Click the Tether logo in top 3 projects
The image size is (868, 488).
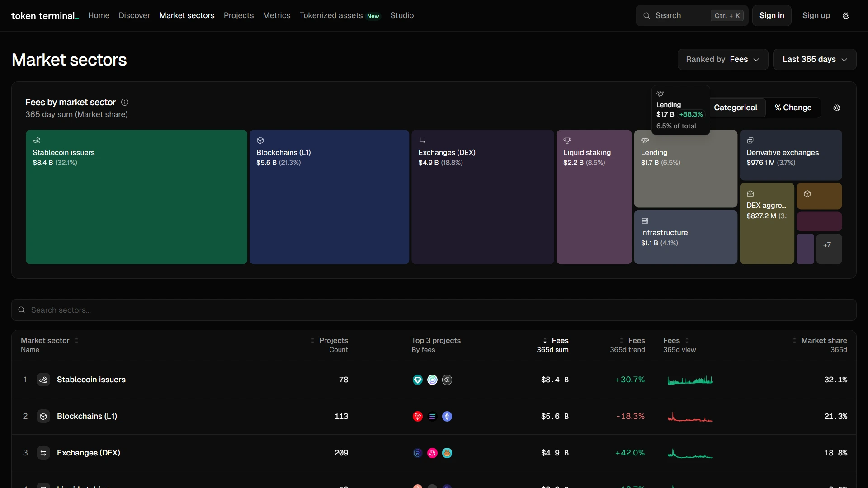[x=418, y=380]
